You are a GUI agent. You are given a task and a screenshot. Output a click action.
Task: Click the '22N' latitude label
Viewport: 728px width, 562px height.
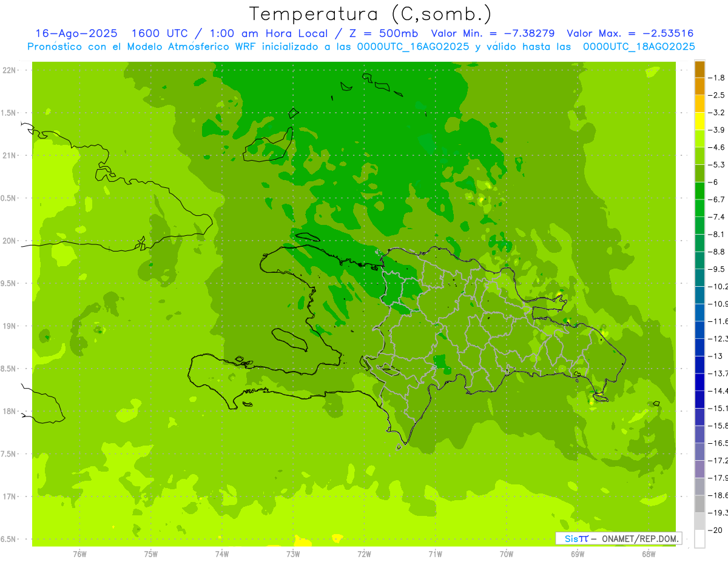(x=8, y=70)
